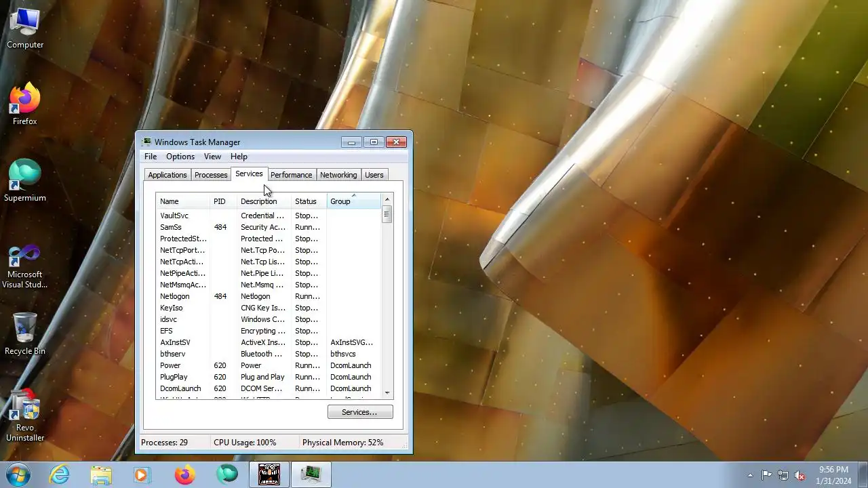
Task: Click the Task Manager title bar icon
Action: pyautogui.click(x=146, y=142)
